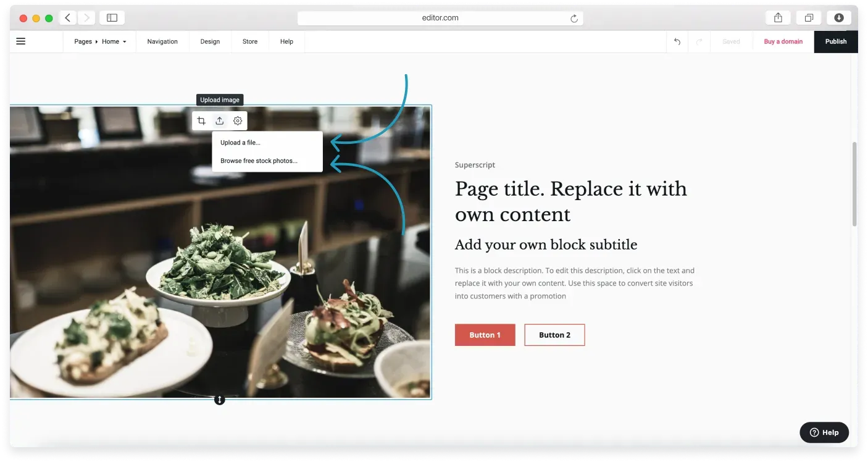
Task: Click the page vertical scrollbar
Action: pos(854,184)
